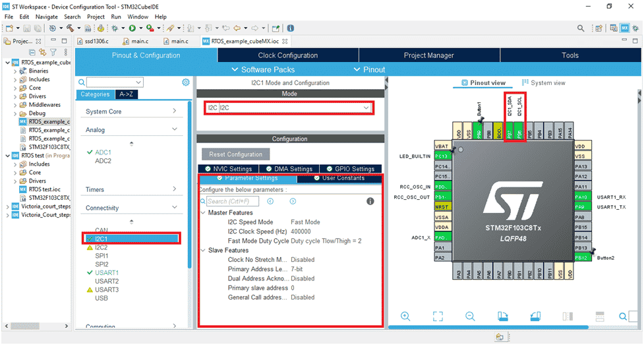Viewport: 644px width, 345px height.
Task: Switch to the Clock Configuration tab
Action: pos(288,55)
